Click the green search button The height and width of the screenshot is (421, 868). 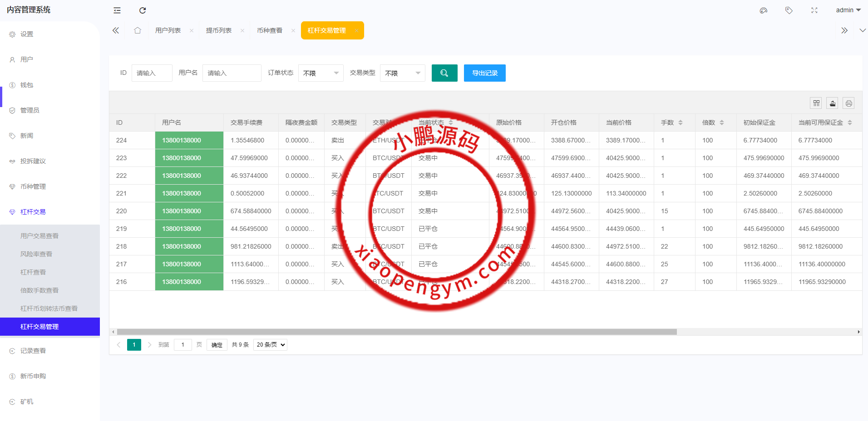444,73
